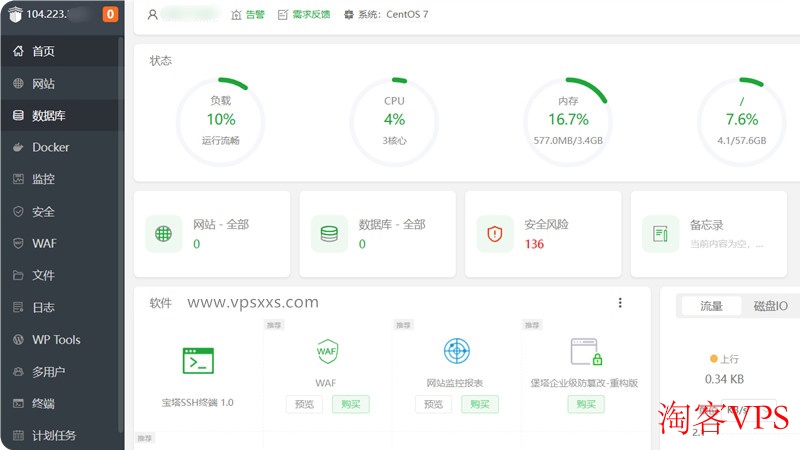Click the 告警 alerts link

click(255, 15)
